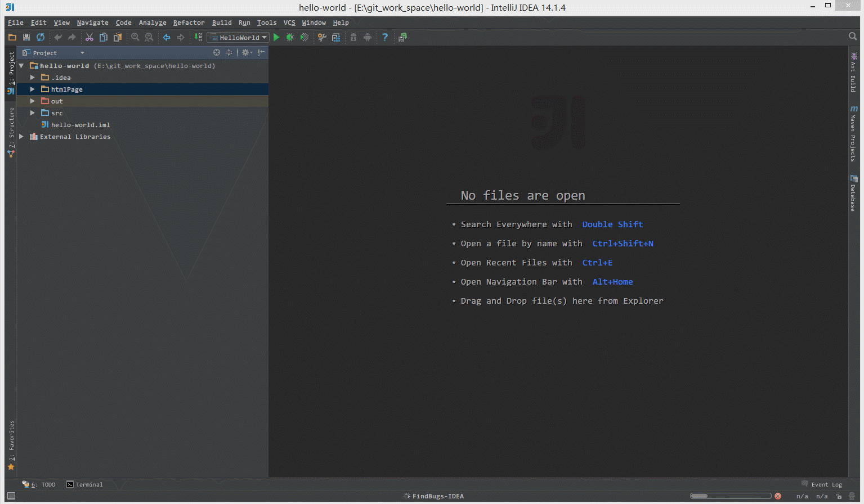864x504 pixels.
Task: Open the Search Everywhere magnifier icon
Action: (853, 37)
